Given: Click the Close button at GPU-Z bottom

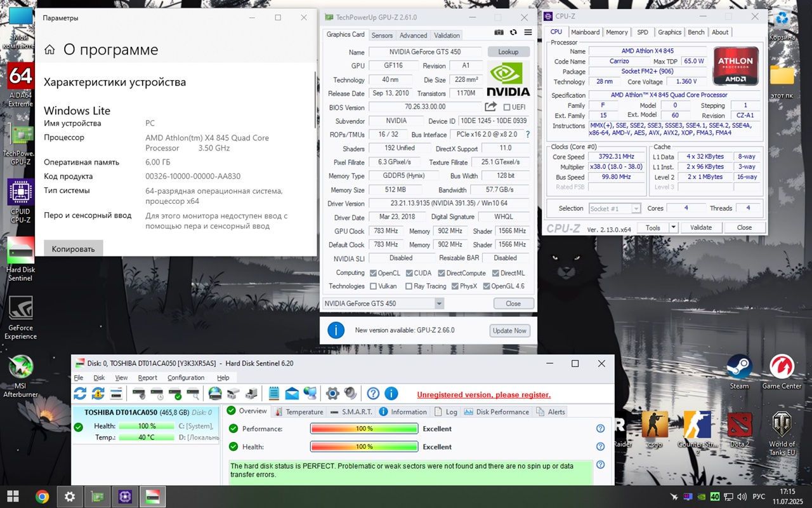Looking at the screenshot, I should click(x=513, y=304).
